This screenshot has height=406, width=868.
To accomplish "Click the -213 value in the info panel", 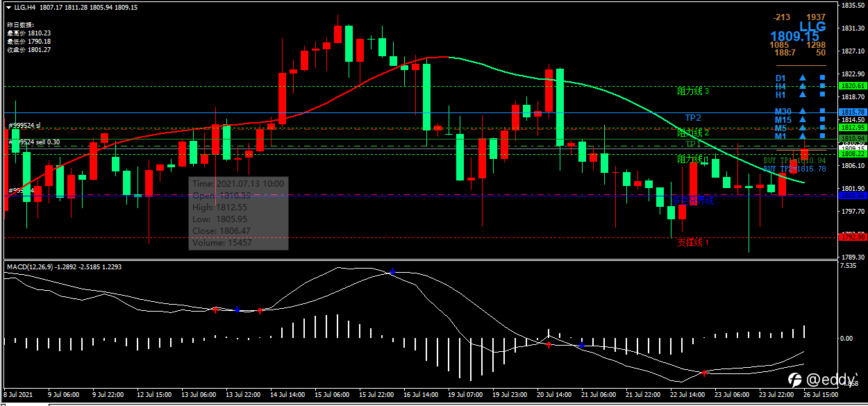I will (x=783, y=17).
